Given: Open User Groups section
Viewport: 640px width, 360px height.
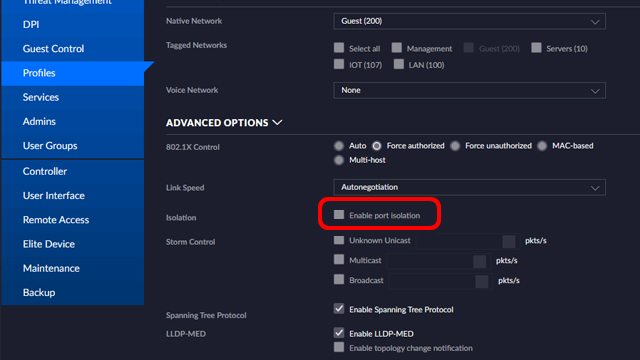Looking at the screenshot, I should click(50, 146).
